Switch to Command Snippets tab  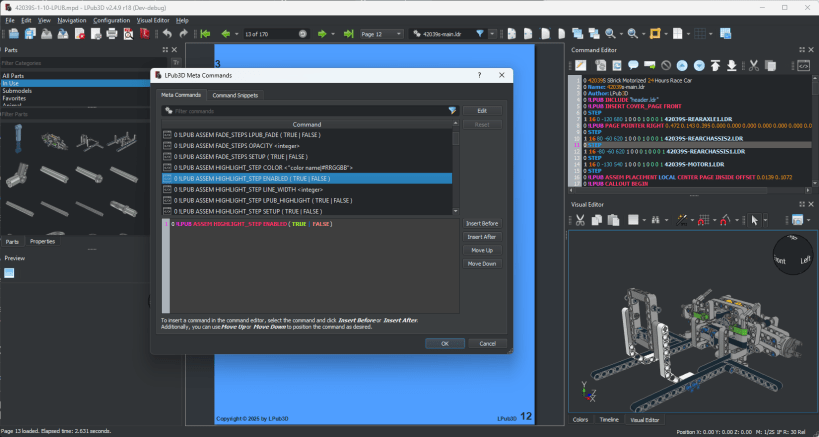(x=234, y=95)
